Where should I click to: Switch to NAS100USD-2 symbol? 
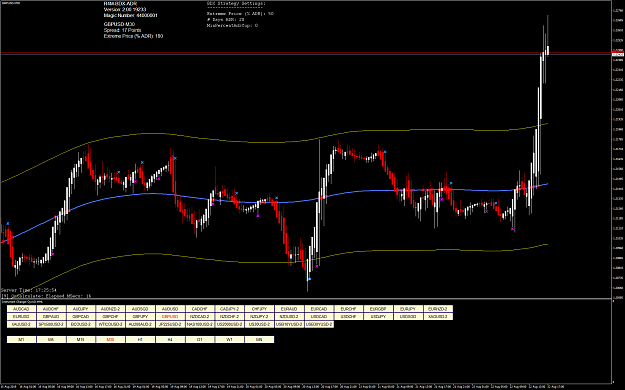[x=200, y=325]
